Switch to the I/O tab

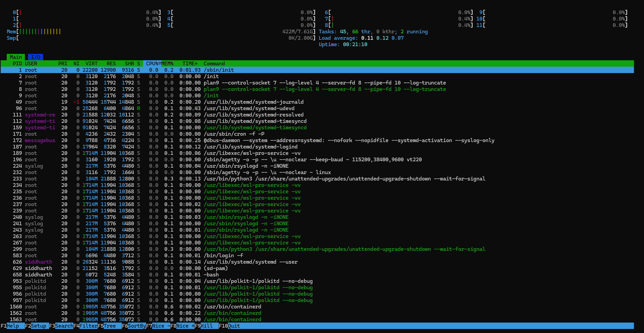35,57
